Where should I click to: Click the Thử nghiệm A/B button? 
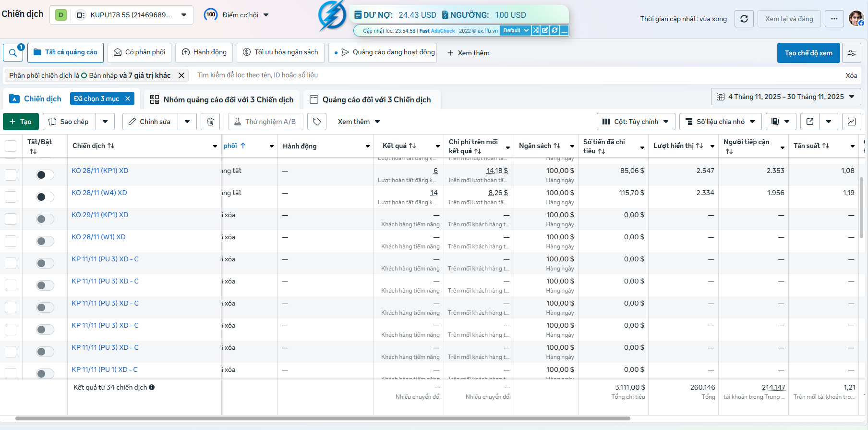click(265, 122)
